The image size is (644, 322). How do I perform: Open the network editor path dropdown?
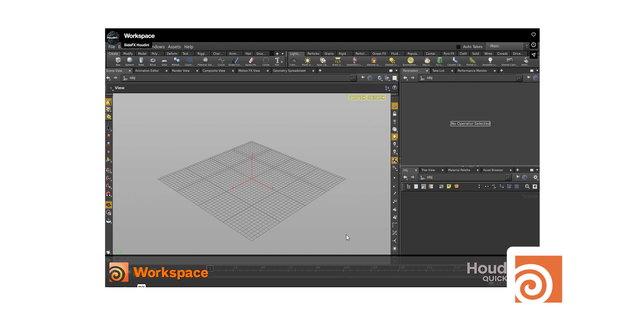click(508, 177)
